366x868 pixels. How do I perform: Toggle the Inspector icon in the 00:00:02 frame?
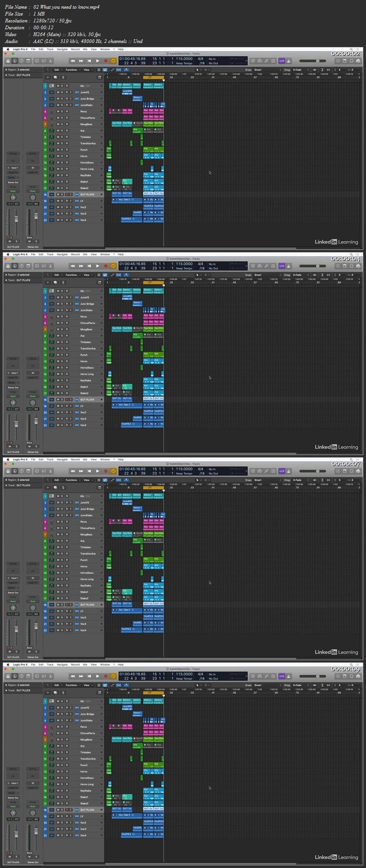pyautogui.click(x=15, y=61)
